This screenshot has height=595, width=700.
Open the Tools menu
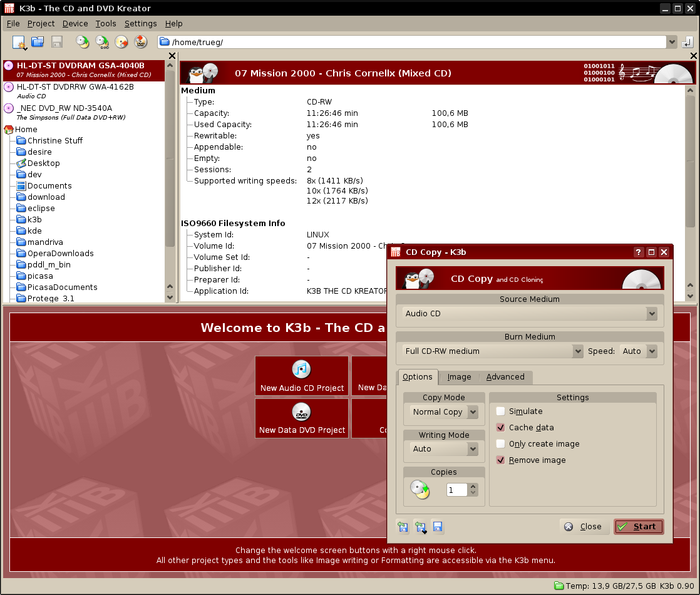tap(106, 24)
